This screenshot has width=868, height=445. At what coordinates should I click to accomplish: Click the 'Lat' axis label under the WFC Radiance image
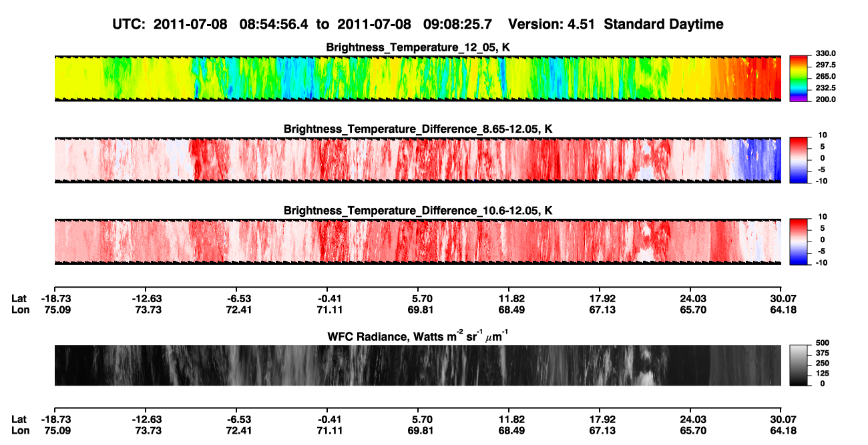click(x=19, y=419)
